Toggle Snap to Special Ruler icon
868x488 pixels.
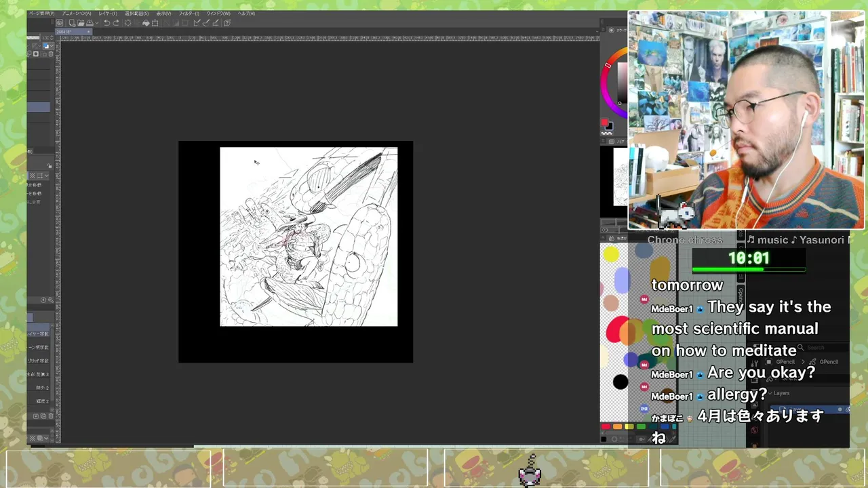click(x=205, y=23)
